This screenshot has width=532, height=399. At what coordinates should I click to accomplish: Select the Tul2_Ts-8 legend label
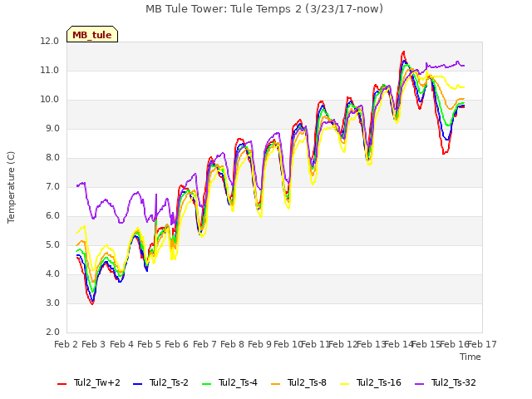point(307,382)
